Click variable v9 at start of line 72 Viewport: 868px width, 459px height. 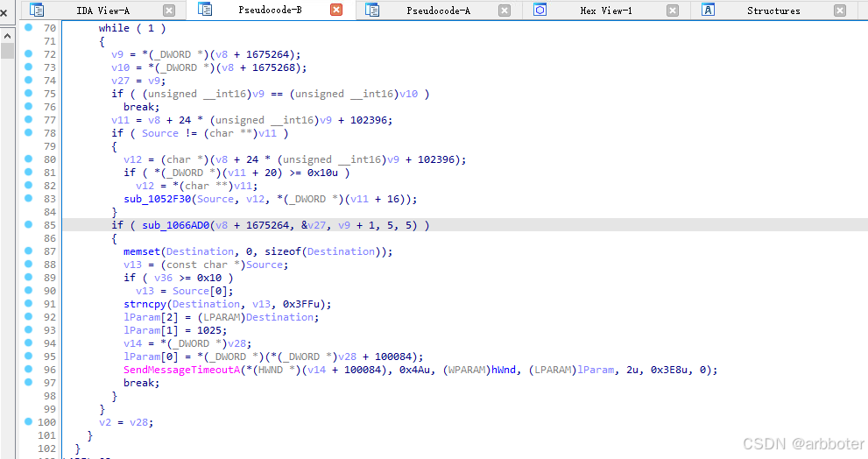pos(117,54)
